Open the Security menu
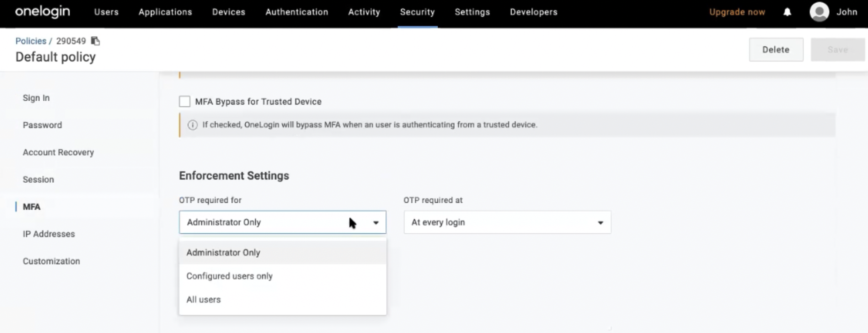This screenshot has height=333, width=868. click(418, 12)
